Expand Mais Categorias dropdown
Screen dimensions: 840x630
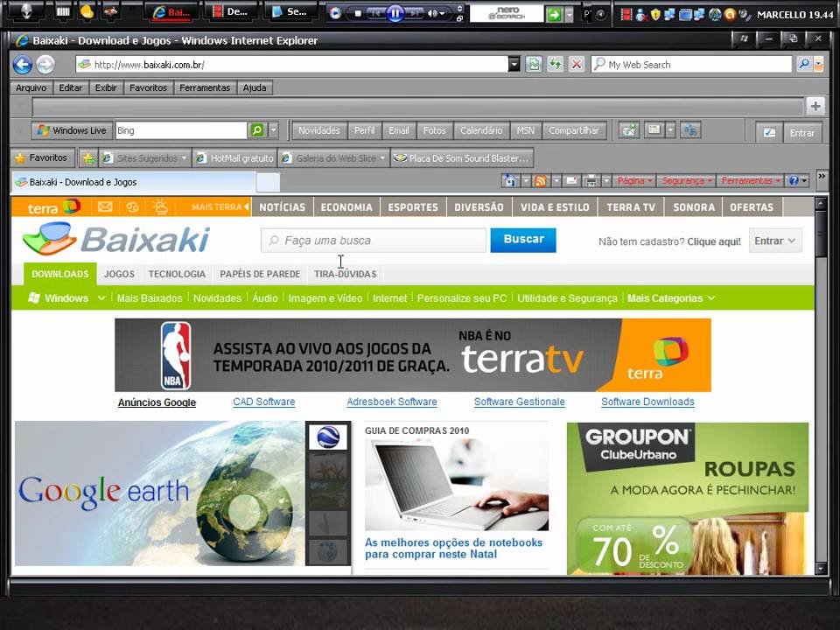pos(671,298)
